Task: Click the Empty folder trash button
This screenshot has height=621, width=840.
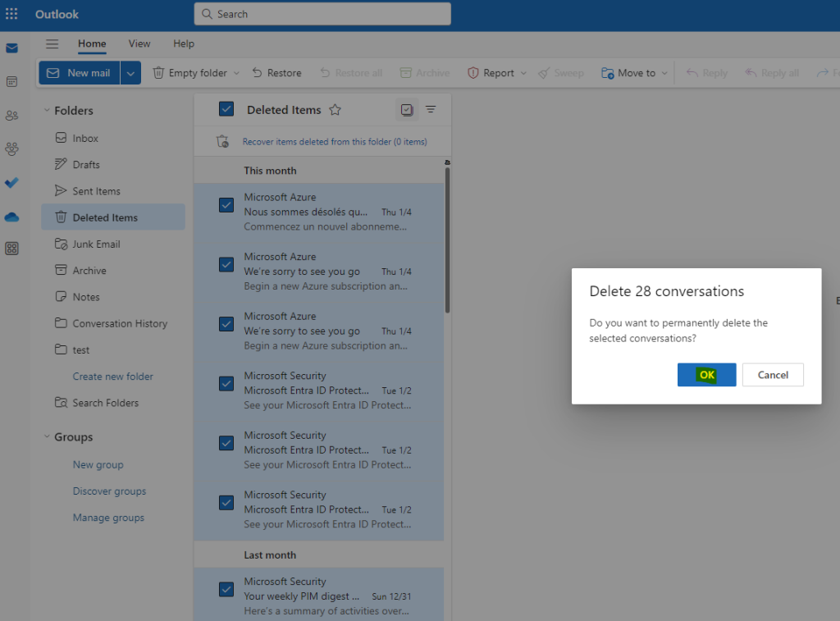Action: click(189, 73)
